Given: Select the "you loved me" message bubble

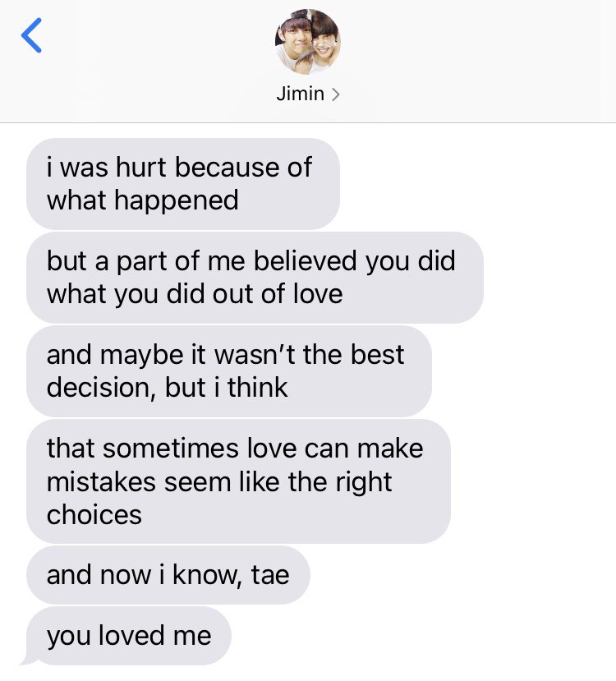Looking at the screenshot, I should click(x=128, y=636).
